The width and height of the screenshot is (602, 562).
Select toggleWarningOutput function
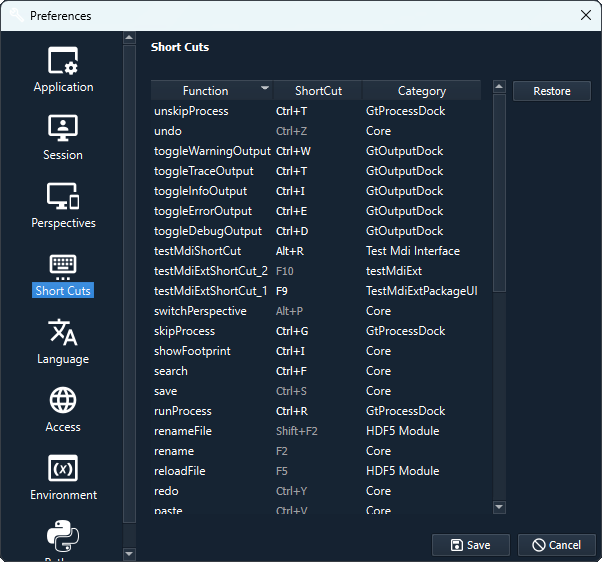tap(212, 151)
